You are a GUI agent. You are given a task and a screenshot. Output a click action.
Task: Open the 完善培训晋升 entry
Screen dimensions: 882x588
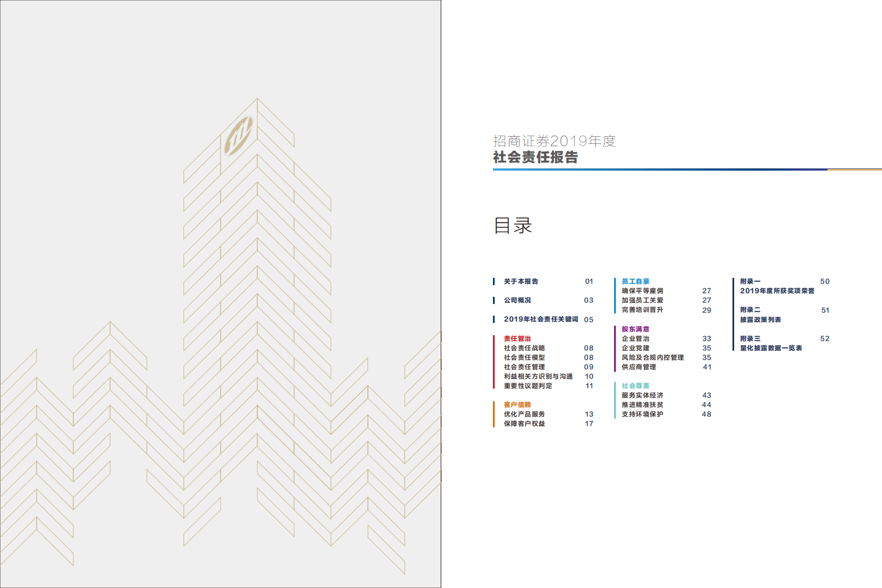pos(642,310)
